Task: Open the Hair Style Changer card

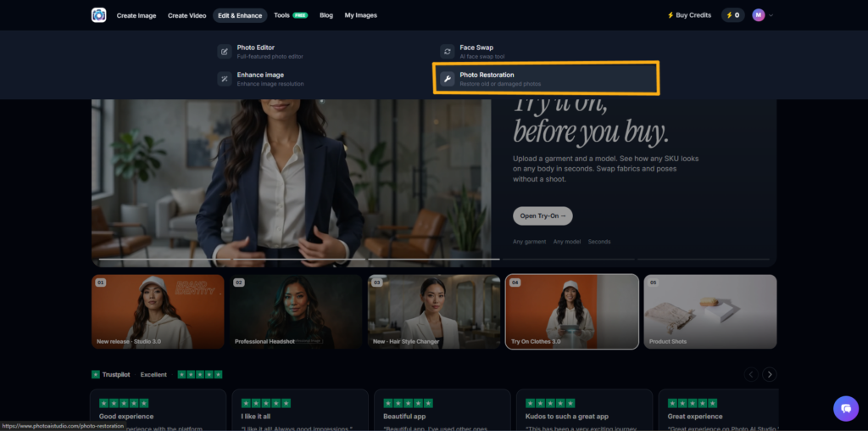Action: click(434, 311)
